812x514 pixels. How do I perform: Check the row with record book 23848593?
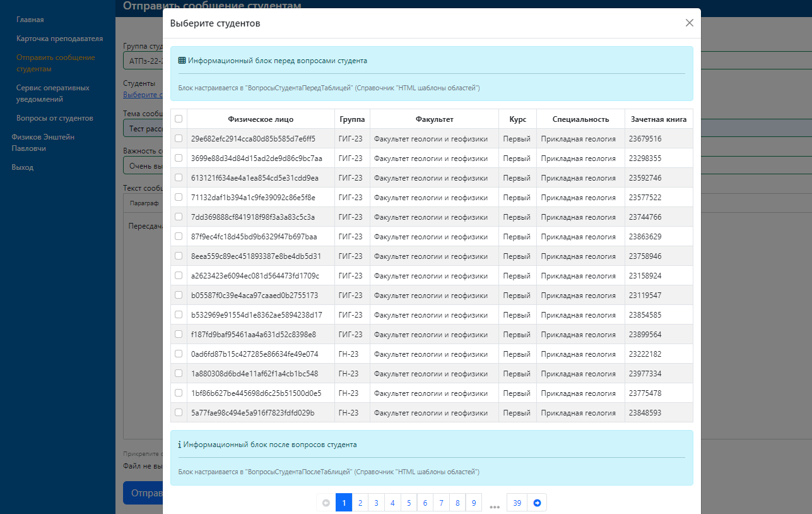pos(179,412)
